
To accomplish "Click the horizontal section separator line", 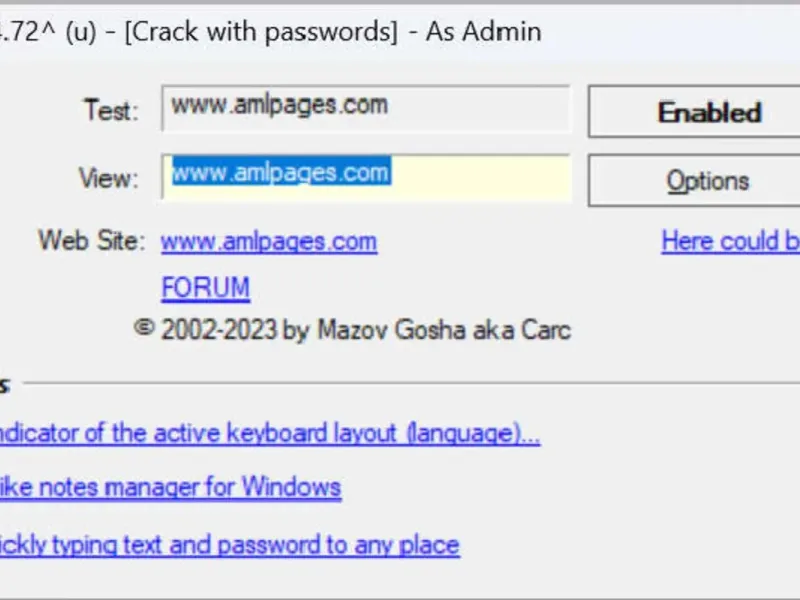I will 400,382.
